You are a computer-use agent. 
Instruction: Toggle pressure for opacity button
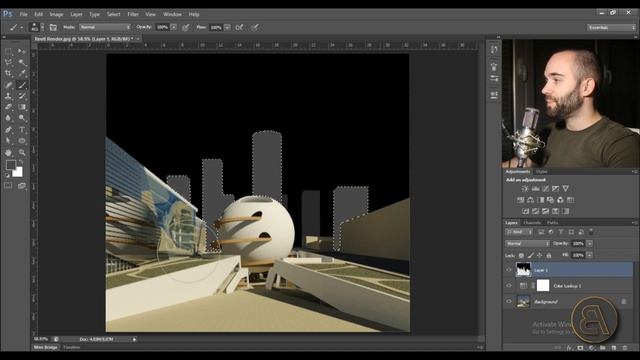(186, 27)
